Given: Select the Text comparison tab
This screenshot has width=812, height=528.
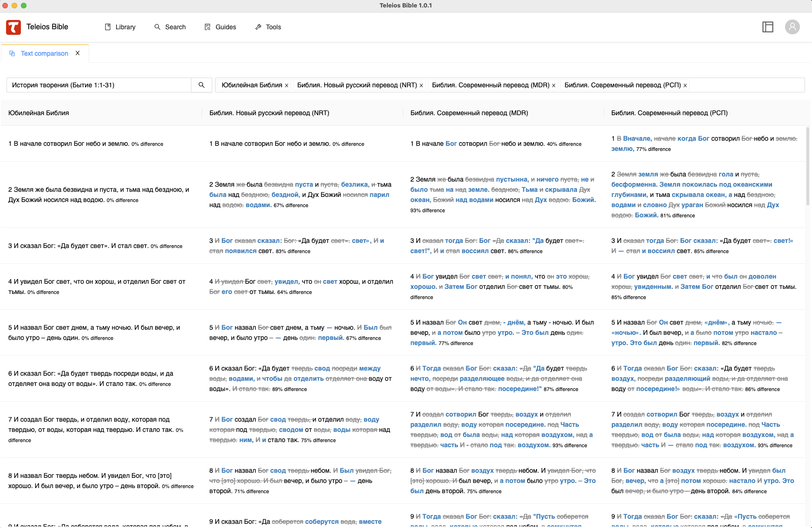Looking at the screenshot, I should click(44, 53).
